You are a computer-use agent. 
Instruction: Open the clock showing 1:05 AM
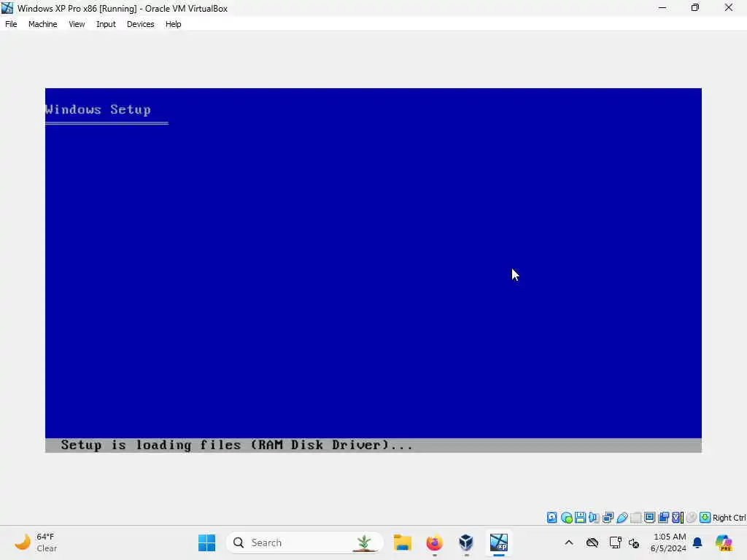coord(668,542)
